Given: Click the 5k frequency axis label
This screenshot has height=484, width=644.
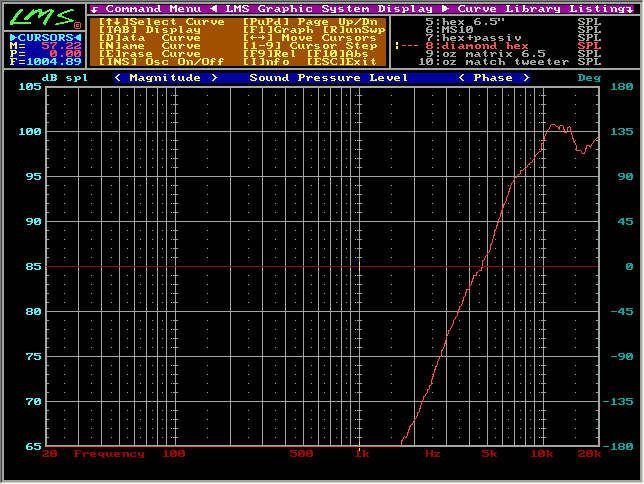Looking at the screenshot, I should coord(489,454).
